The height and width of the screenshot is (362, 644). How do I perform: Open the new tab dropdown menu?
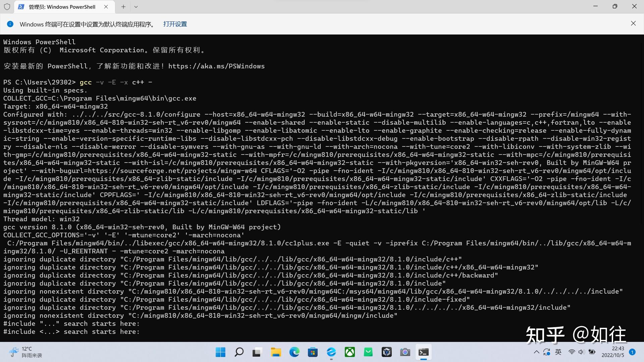tap(136, 7)
